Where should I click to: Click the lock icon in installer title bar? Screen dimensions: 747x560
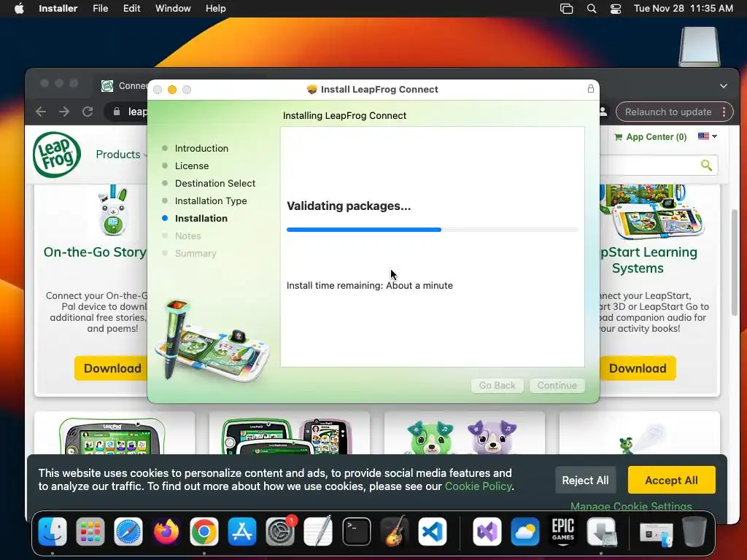[591, 88]
